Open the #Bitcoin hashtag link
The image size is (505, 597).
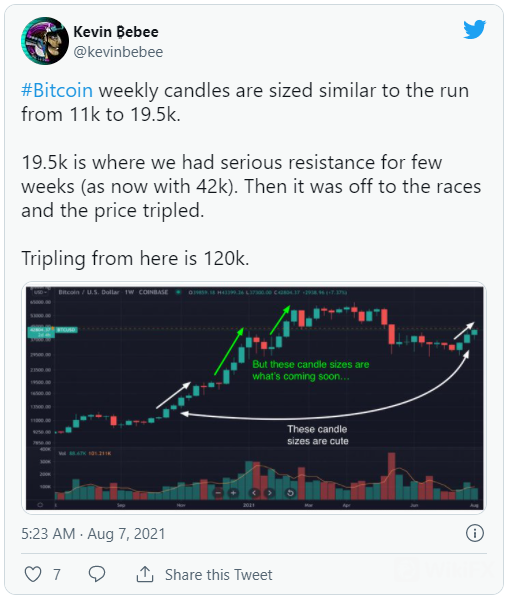pos(57,91)
